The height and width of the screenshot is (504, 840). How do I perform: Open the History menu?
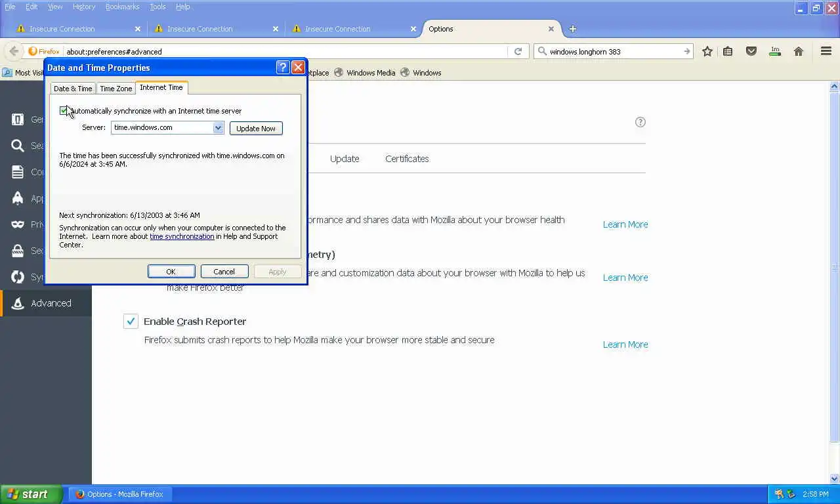tap(84, 7)
